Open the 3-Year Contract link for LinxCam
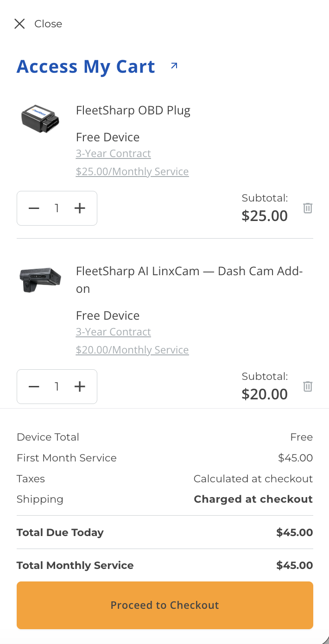The width and height of the screenshot is (329, 644). point(113,332)
